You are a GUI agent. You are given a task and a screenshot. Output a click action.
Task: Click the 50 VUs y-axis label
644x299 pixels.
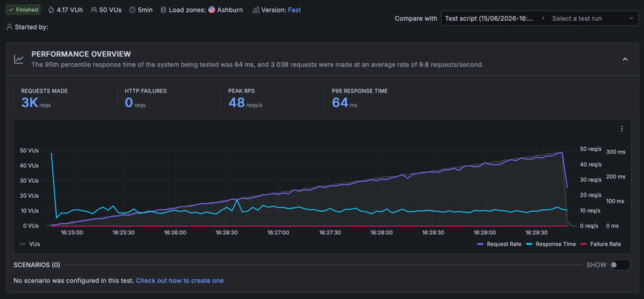(29, 151)
